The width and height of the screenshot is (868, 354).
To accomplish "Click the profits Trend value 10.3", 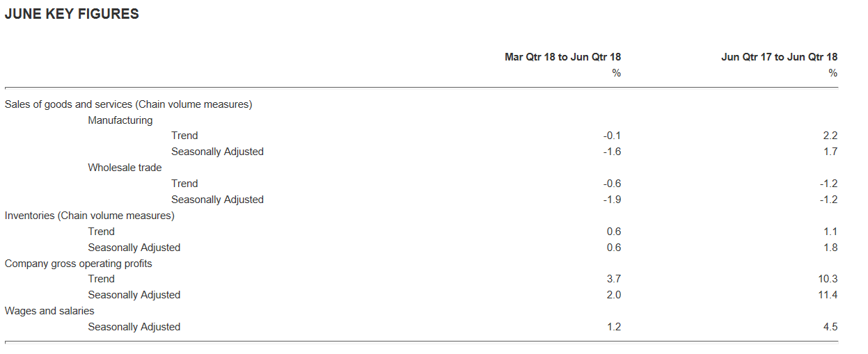I will (827, 279).
